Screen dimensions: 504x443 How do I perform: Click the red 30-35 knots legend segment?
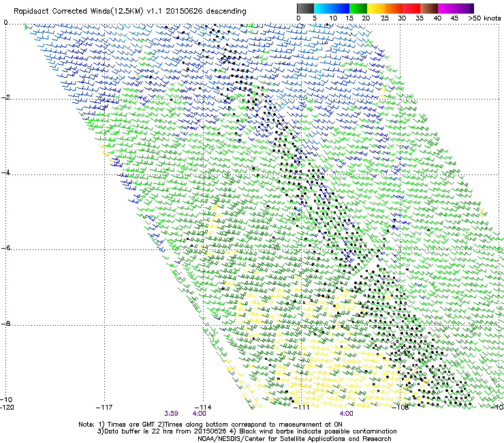[411, 8]
